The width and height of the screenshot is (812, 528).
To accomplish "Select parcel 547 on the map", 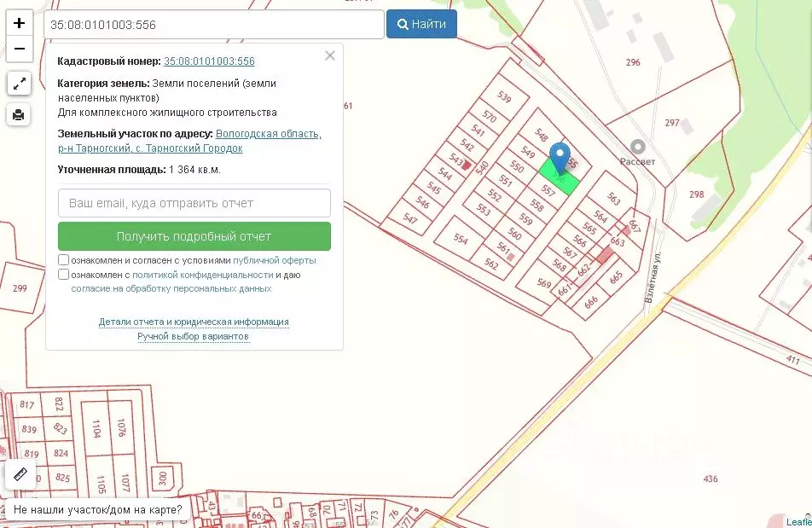I will tap(410, 219).
